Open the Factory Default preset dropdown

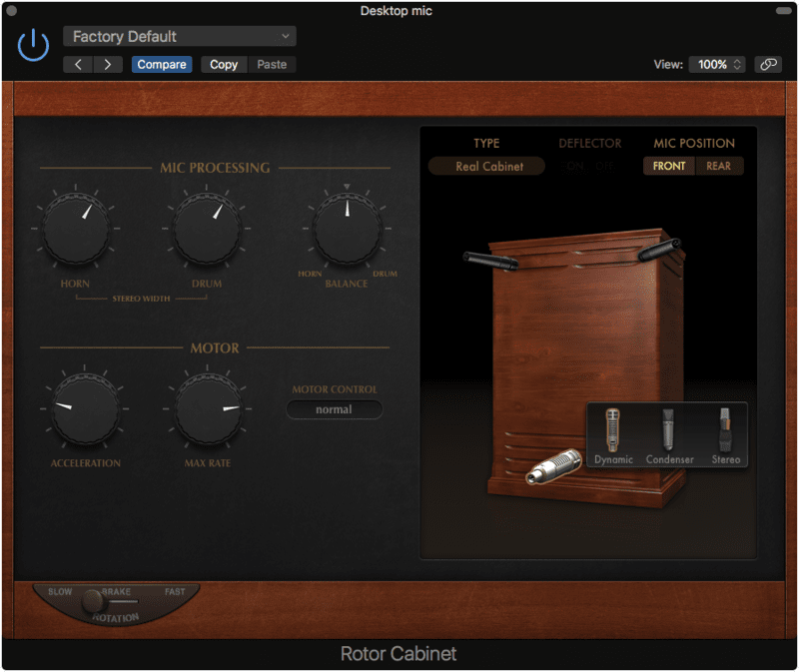[x=180, y=36]
